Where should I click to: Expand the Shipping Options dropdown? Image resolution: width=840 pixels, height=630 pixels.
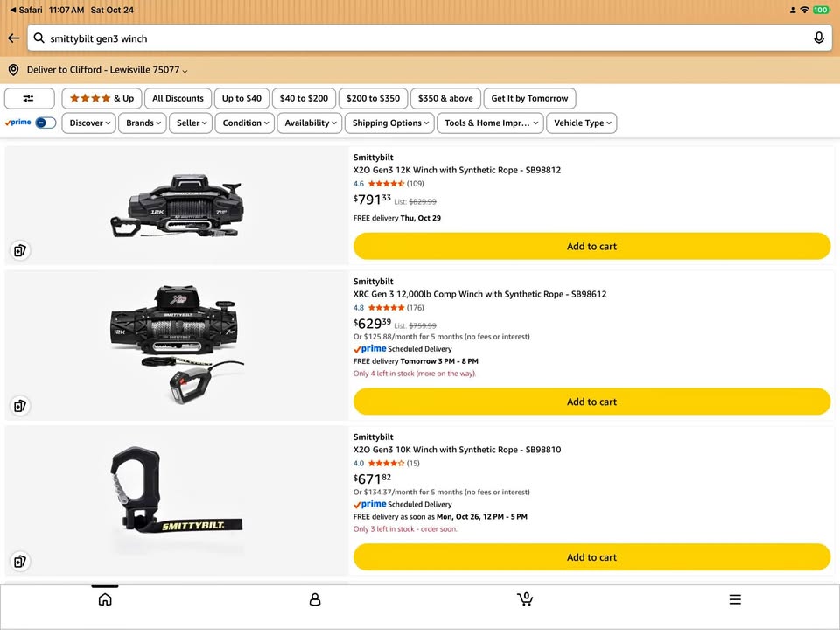point(390,123)
